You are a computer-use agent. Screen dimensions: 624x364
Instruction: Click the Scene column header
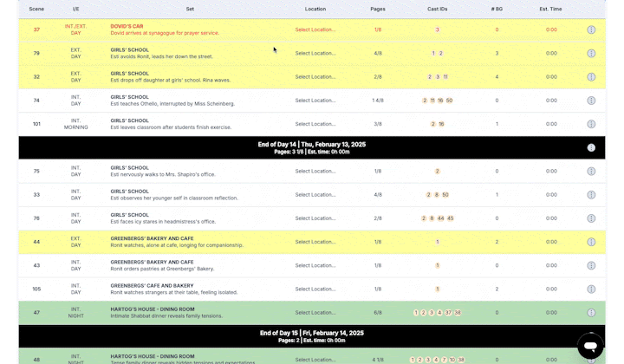click(x=36, y=9)
